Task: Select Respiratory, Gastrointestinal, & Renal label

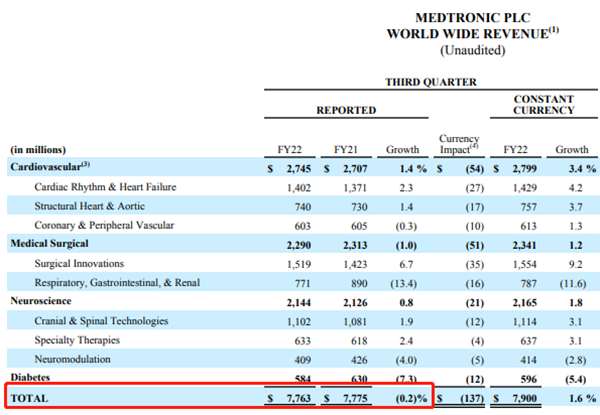Action: (117, 283)
